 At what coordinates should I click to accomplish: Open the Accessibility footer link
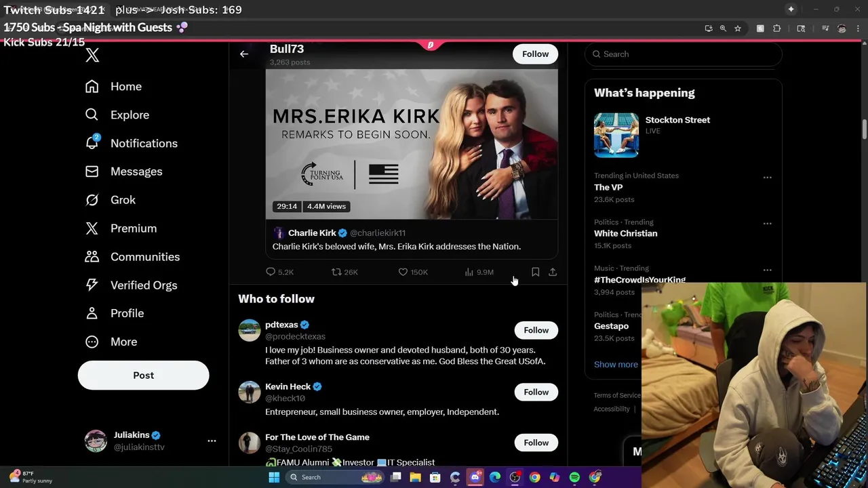(x=612, y=409)
